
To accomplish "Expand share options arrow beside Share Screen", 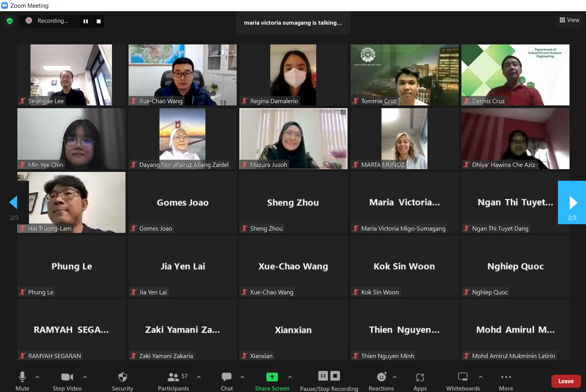I will click(x=290, y=377).
